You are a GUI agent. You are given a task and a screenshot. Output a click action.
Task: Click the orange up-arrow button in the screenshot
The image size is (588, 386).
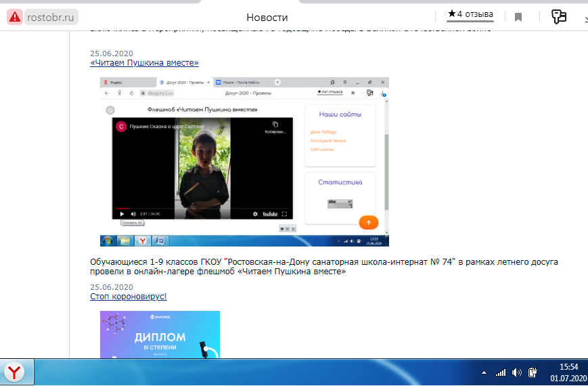pyautogui.click(x=368, y=221)
